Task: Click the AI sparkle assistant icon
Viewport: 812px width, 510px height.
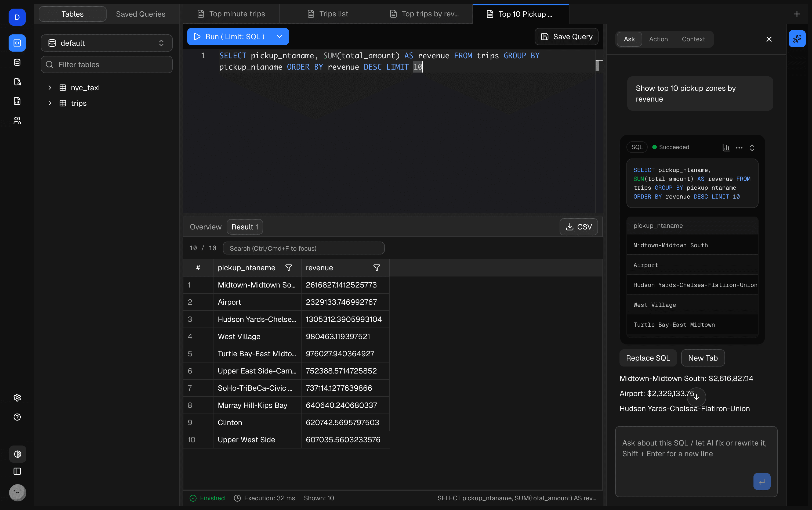Action: [x=797, y=39]
